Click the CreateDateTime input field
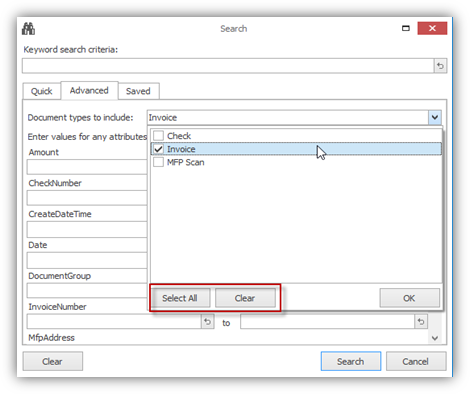The width and height of the screenshot is (470, 394). pyautogui.click(x=87, y=230)
